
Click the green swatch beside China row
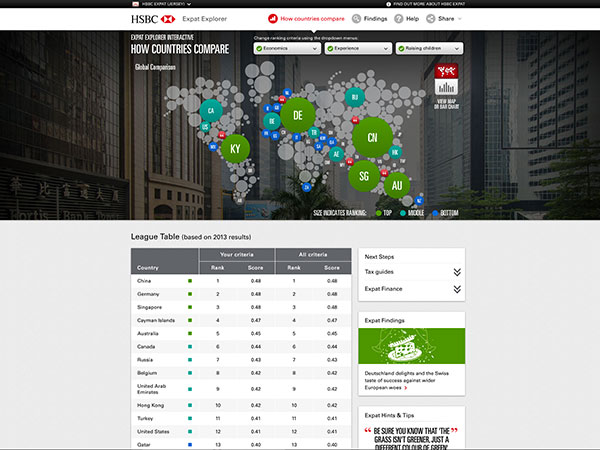click(x=190, y=281)
